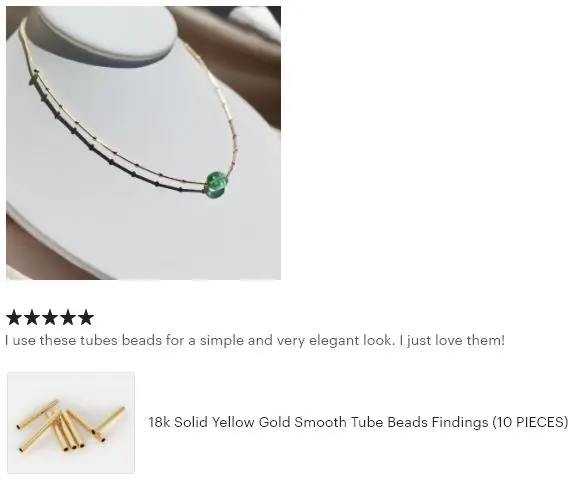The image size is (578, 482).
Task: Click the words "Tube Beads" in the title
Action: pyautogui.click(x=389, y=422)
